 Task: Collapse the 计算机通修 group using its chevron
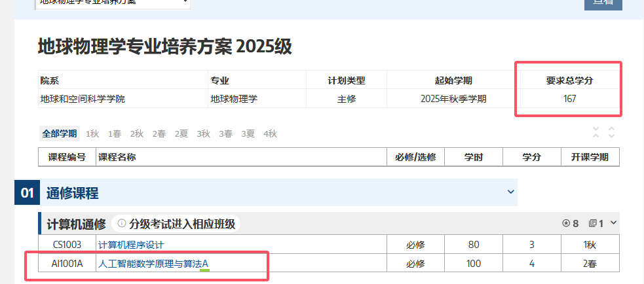coord(613,223)
